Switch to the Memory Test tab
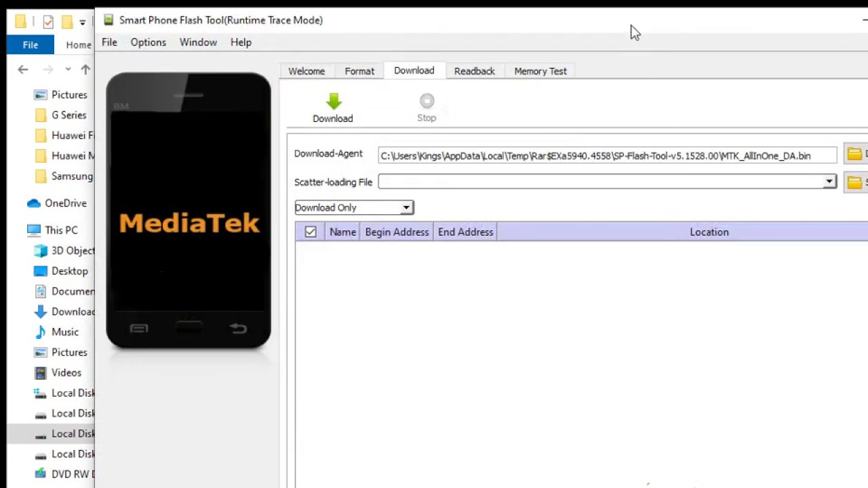The image size is (868, 488). point(540,71)
